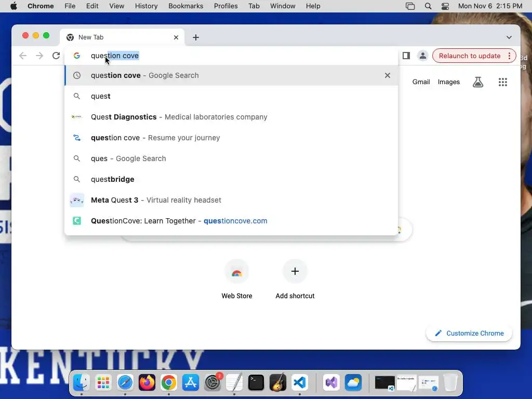The image size is (532, 399).
Task: Open the side panel icon
Action: [x=406, y=56]
